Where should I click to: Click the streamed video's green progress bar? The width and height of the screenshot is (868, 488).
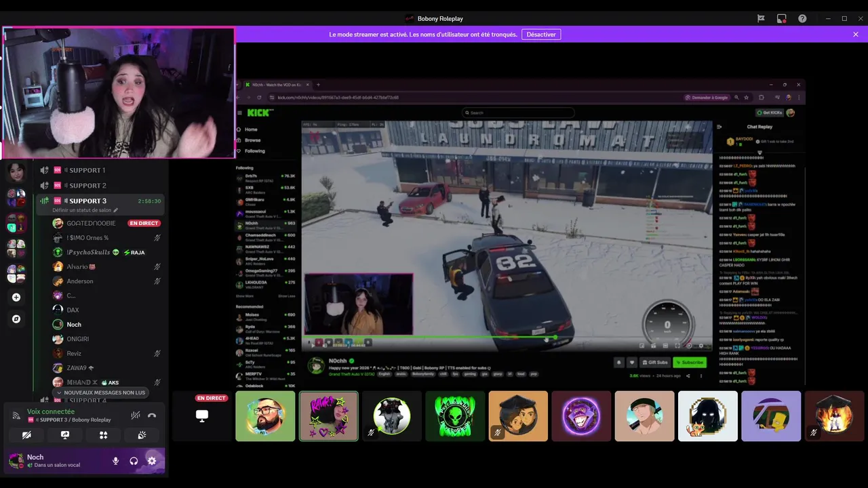[x=431, y=337]
